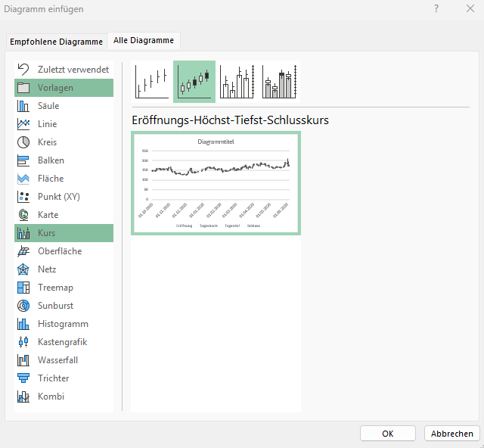Screen dimensions: 484x448
Task: Click the "Kombi" list label
Action: 51,397
